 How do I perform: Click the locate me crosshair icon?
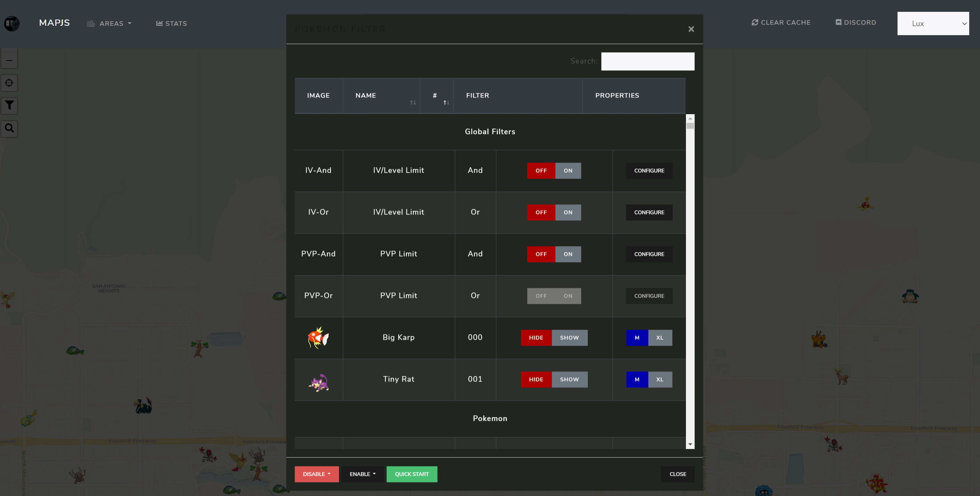[x=9, y=83]
